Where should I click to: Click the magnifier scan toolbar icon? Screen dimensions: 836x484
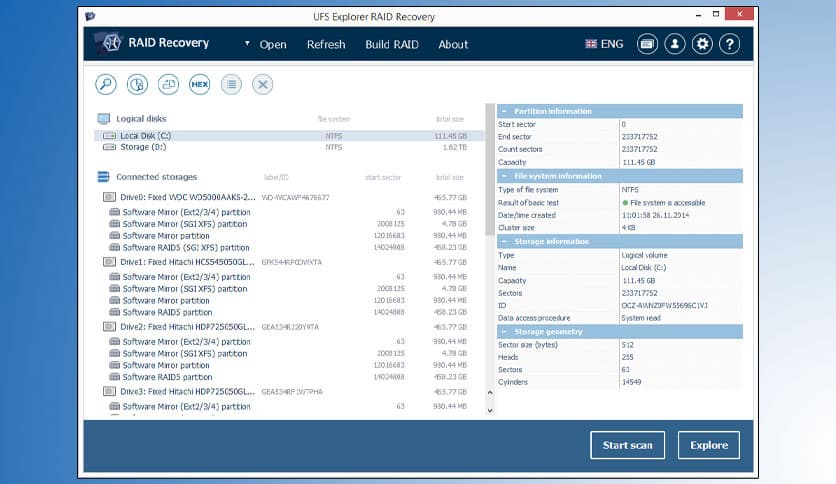pos(106,85)
